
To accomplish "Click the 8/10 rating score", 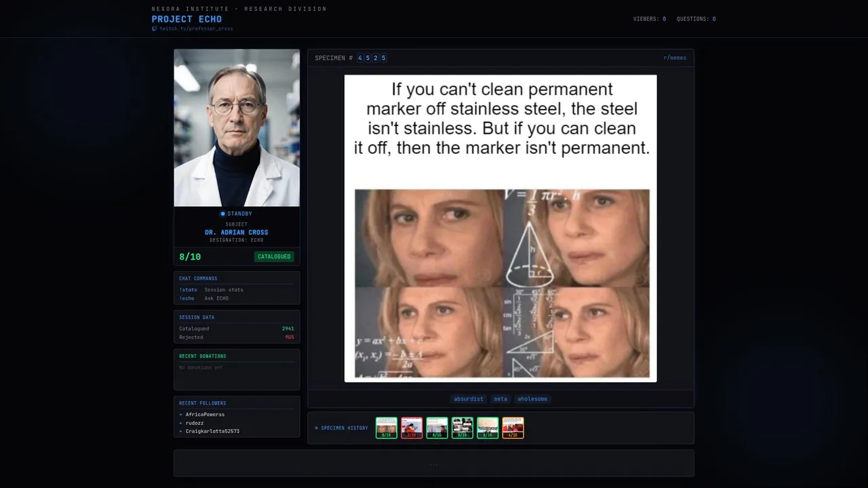I will [190, 257].
